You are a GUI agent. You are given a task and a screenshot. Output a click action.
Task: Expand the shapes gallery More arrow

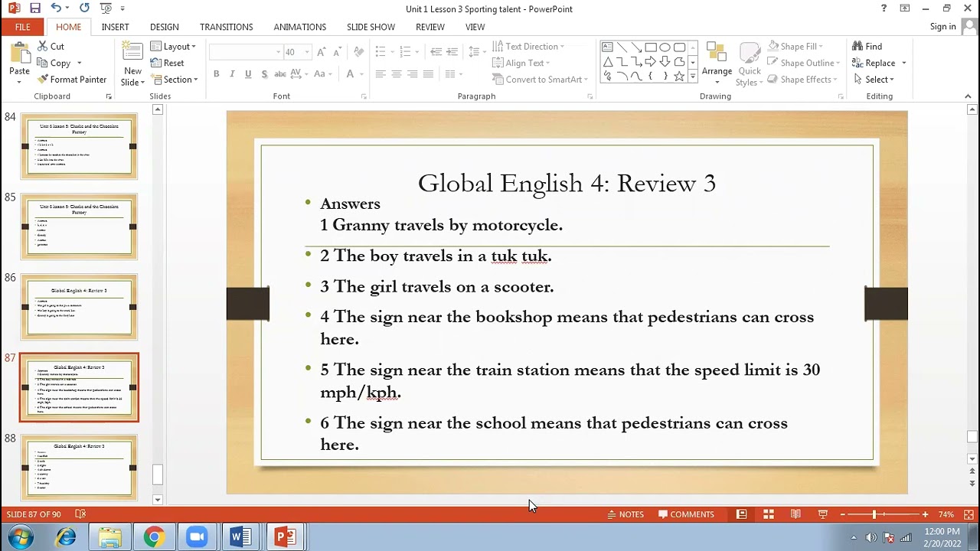(x=693, y=77)
